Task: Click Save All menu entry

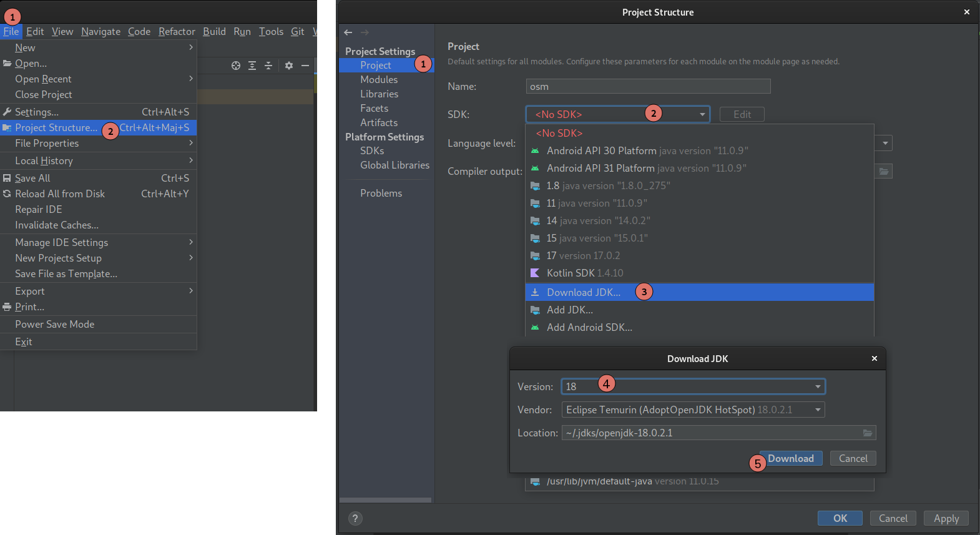Action: point(99,178)
